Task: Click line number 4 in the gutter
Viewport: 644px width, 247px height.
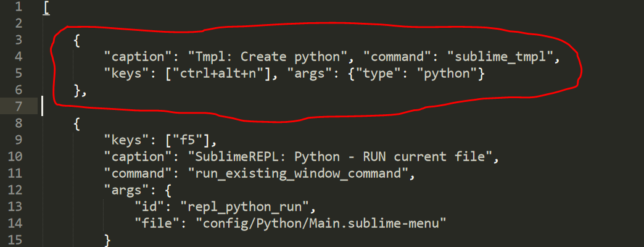Action: coord(20,57)
